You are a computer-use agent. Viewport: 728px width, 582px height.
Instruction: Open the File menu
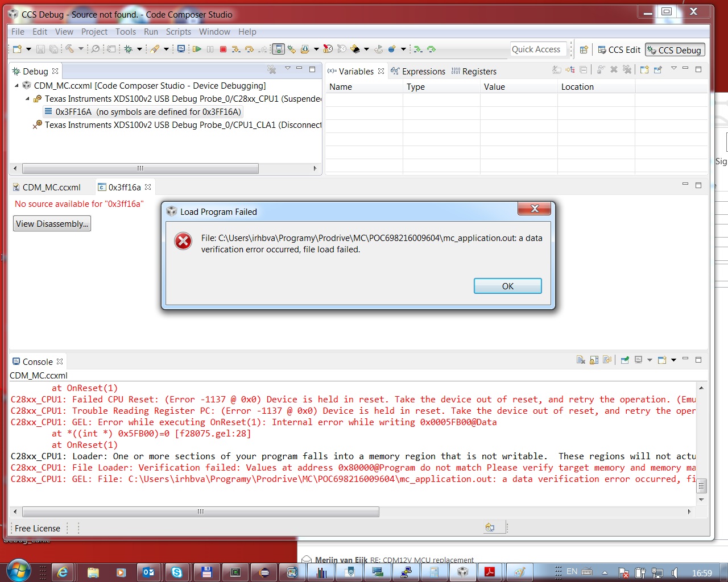[18, 32]
